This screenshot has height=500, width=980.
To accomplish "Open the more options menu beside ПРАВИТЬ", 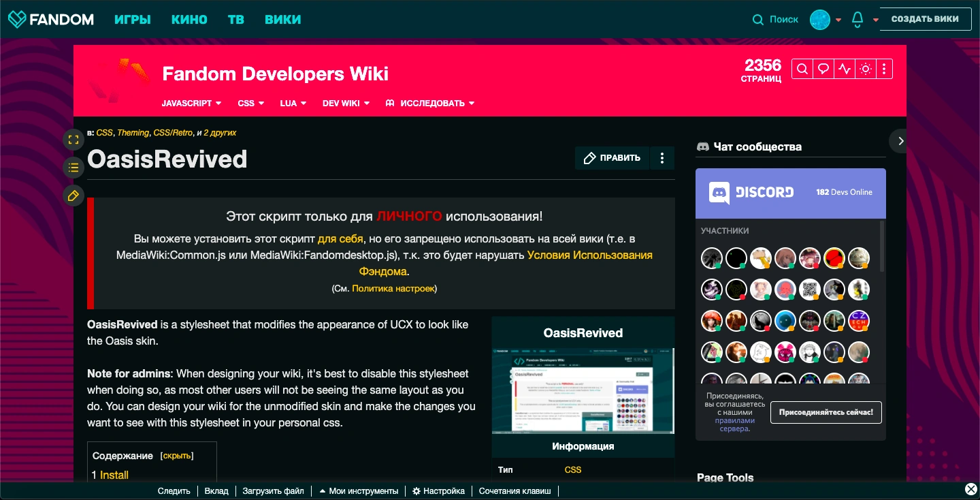I will pos(662,158).
